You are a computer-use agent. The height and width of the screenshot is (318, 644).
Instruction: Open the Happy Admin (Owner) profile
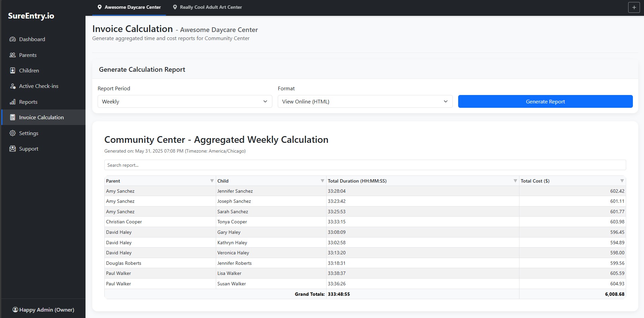43,310
